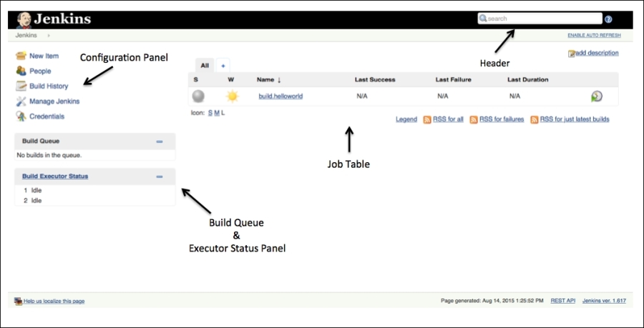Click the Last Success column header
Screen dimensions: 644x328
pos(375,79)
